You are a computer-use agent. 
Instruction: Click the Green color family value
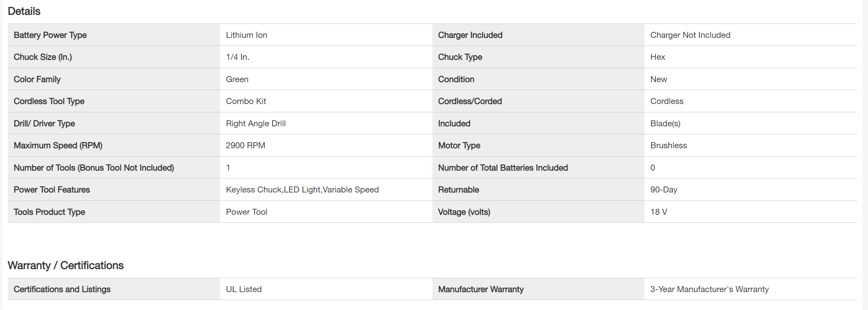pos(237,79)
